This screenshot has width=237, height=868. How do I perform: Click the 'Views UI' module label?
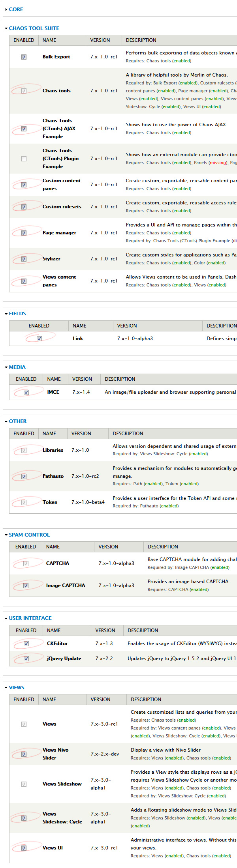(x=53, y=848)
